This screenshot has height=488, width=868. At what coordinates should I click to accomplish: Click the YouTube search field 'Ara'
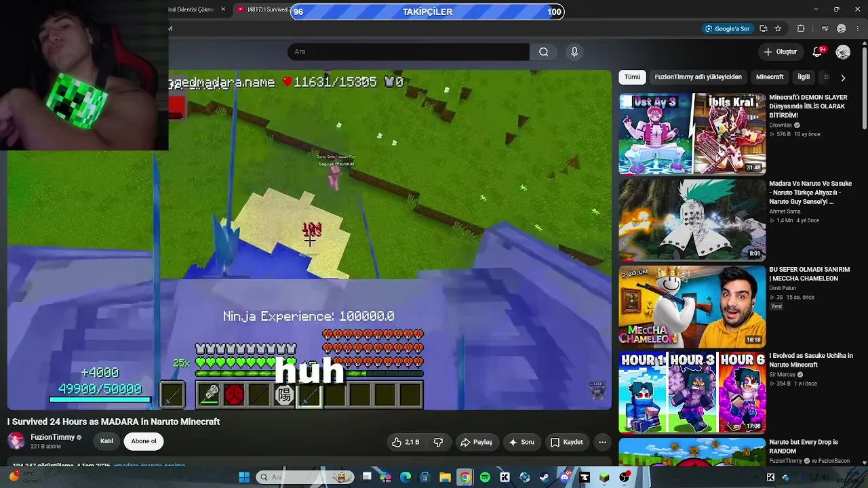409,52
